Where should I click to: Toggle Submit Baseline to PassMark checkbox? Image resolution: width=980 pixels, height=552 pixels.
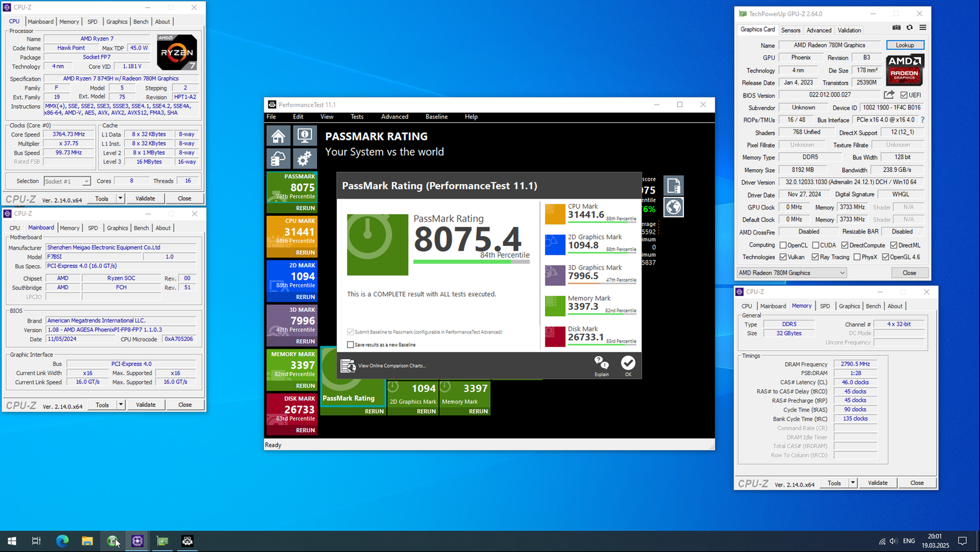(350, 332)
